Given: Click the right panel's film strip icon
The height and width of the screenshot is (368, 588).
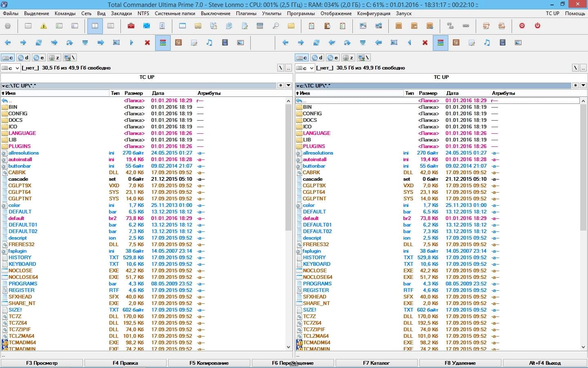Looking at the screenshot, I should click(x=503, y=43).
